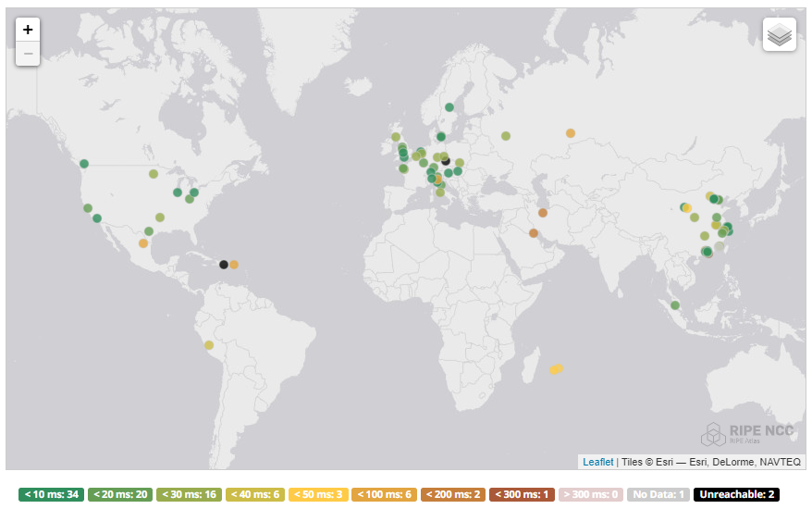Click the olive probe marker in Scotland
The height and width of the screenshot is (509, 812).
(x=396, y=137)
